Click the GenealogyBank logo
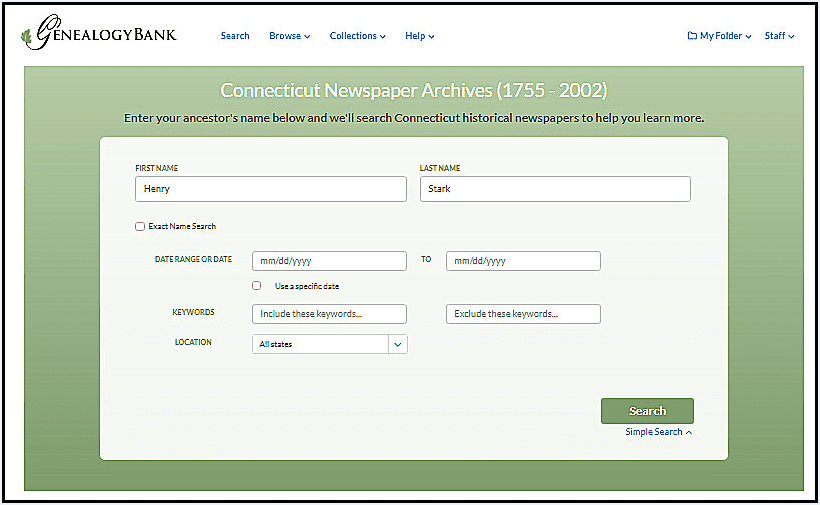This screenshot has width=820, height=505. (x=98, y=32)
